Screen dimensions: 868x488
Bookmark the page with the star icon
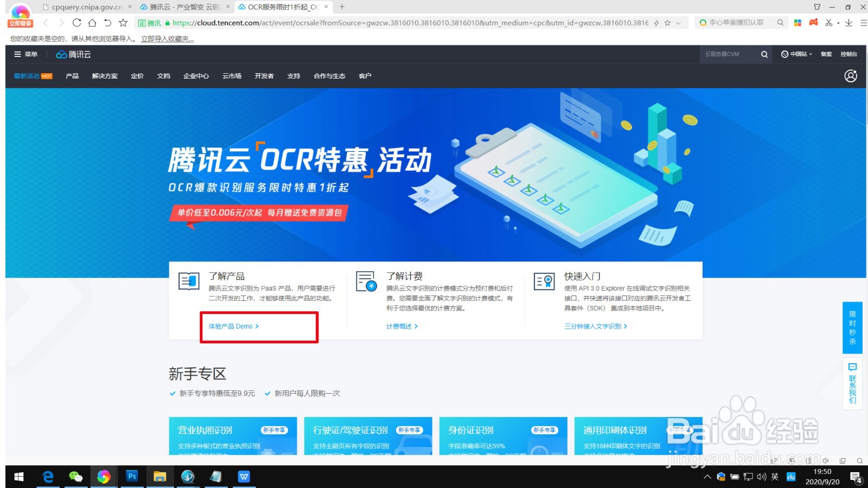667,23
